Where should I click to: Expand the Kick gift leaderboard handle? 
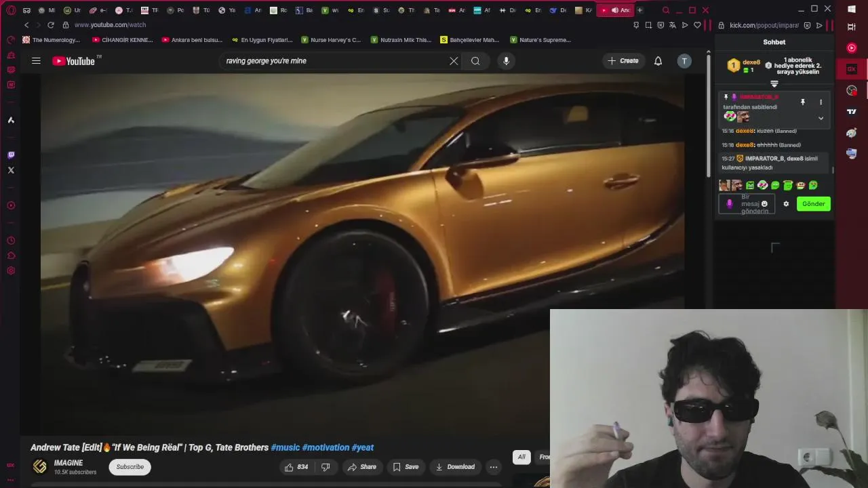pyautogui.click(x=774, y=84)
